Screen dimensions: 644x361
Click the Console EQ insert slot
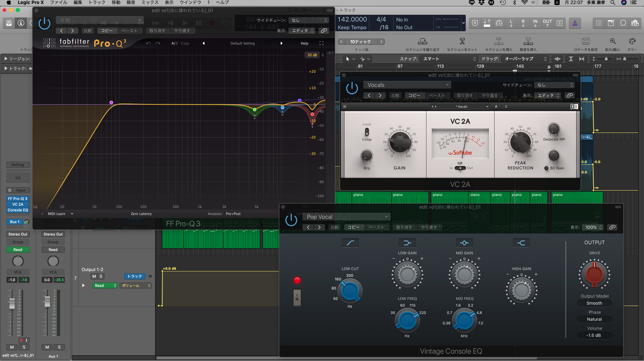18,210
